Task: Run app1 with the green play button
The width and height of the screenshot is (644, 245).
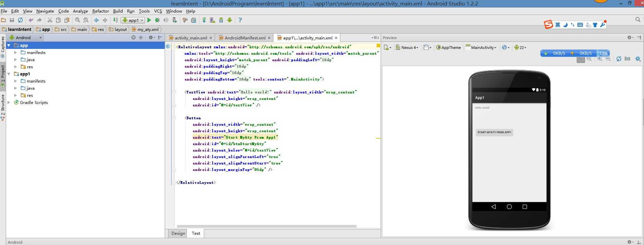Action: tap(149, 20)
